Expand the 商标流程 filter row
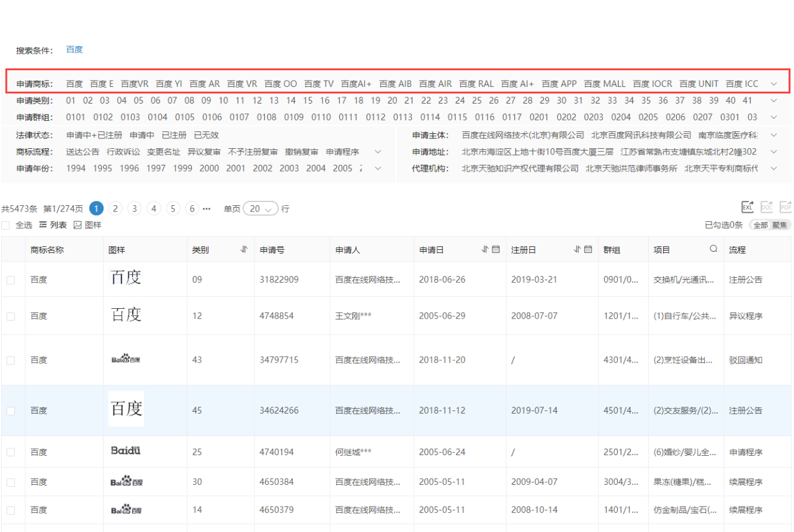 [x=378, y=151]
